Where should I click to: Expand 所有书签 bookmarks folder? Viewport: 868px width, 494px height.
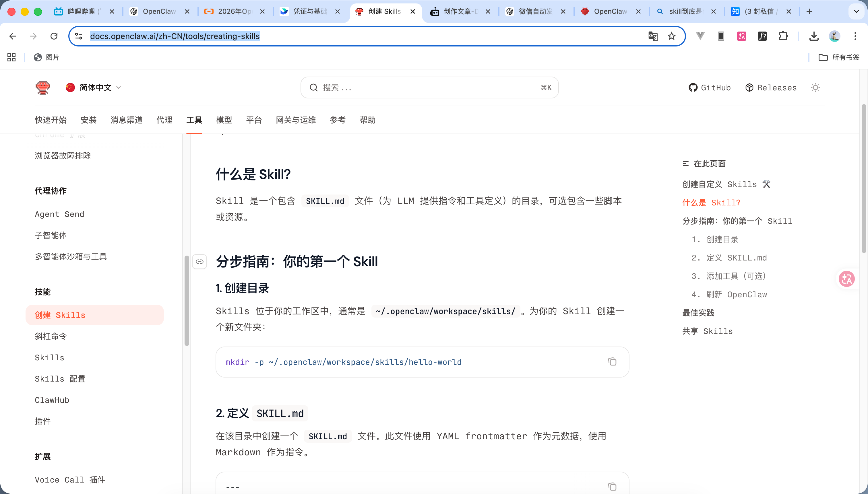[x=838, y=57]
